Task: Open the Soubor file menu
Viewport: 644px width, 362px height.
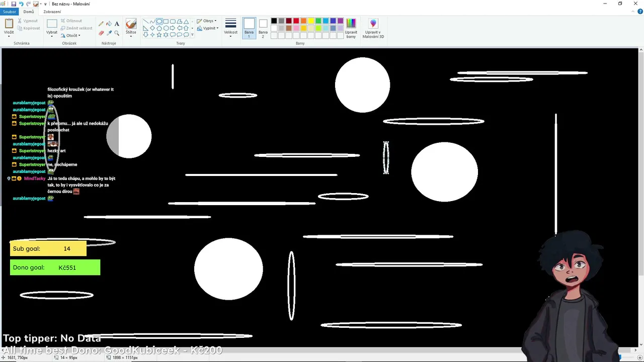Action: tap(10, 12)
